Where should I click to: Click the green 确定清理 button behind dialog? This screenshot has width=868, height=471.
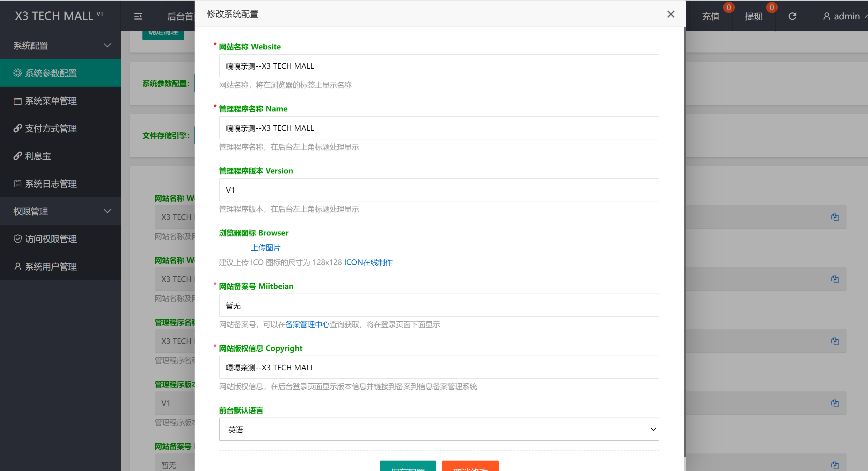(x=163, y=35)
